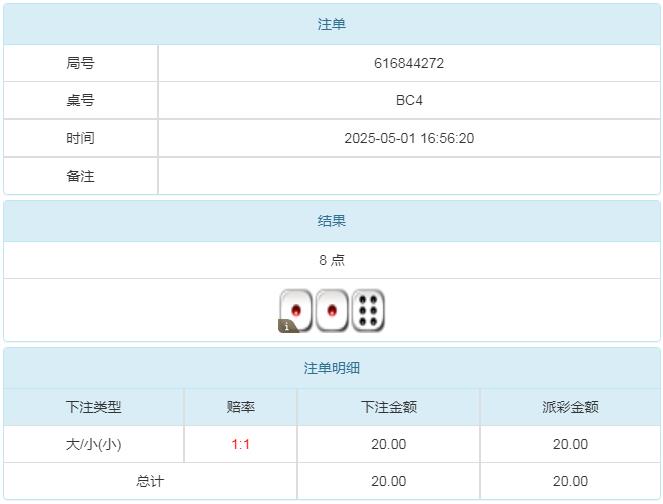Viewport: 663px width, 504px height.
Task: Click the six-pip die
Action: pyautogui.click(x=368, y=310)
